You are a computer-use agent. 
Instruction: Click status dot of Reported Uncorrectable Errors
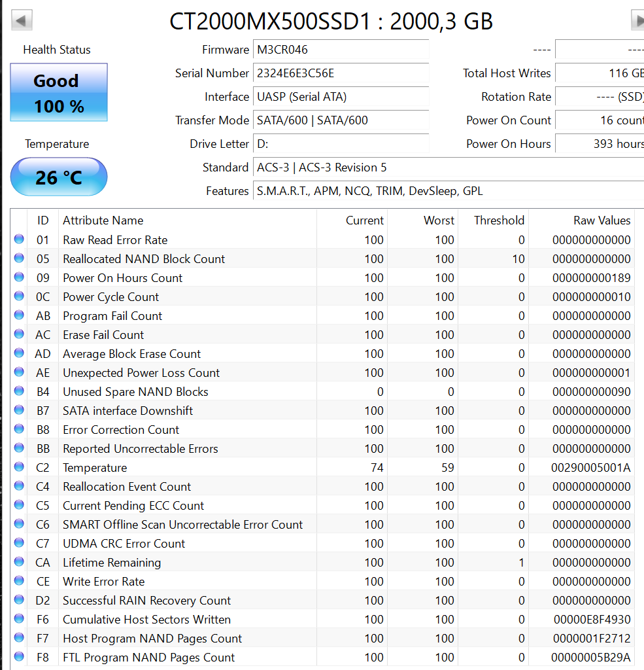(x=19, y=448)
